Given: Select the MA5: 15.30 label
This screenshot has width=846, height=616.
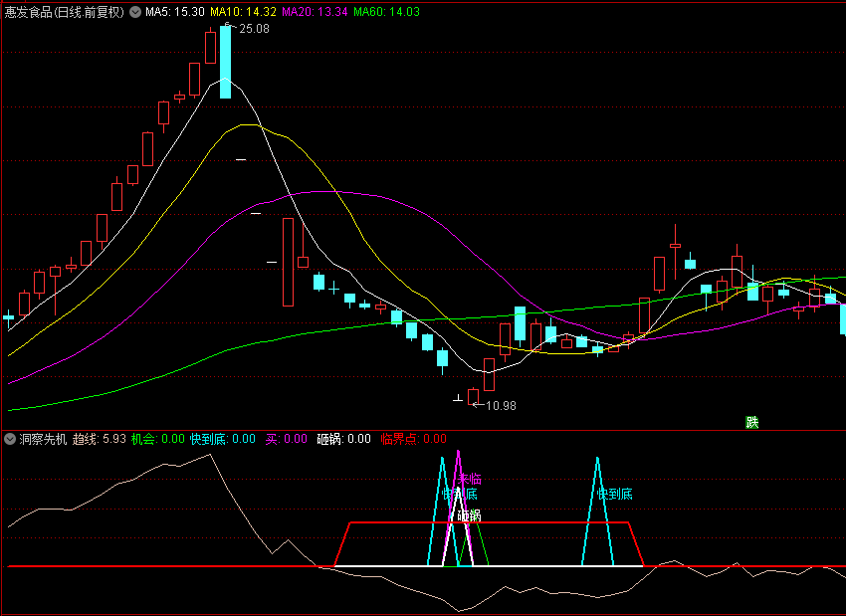Looking at the screenshot, I should pos(175,12).
